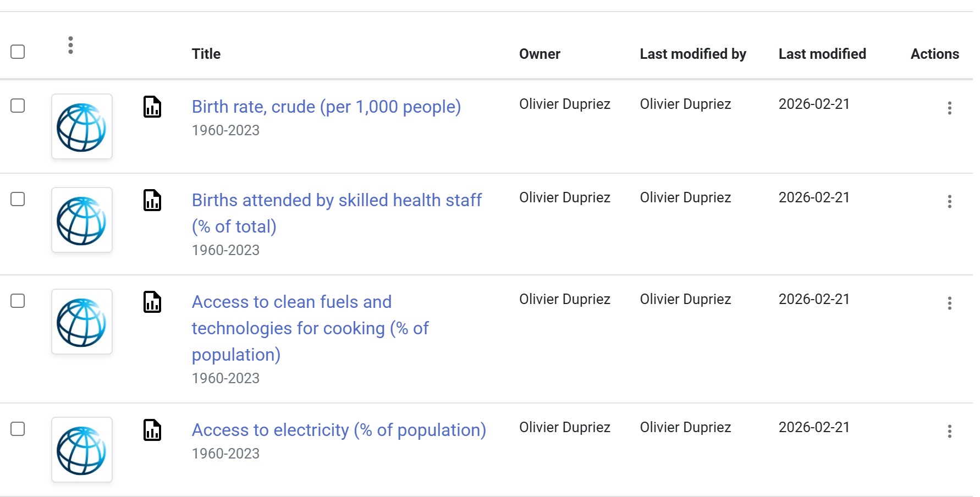Check the Access to clean fuels row checkbox
Image resolution: width=980 pixels, height=497 pixels.
tap(18, 301)
